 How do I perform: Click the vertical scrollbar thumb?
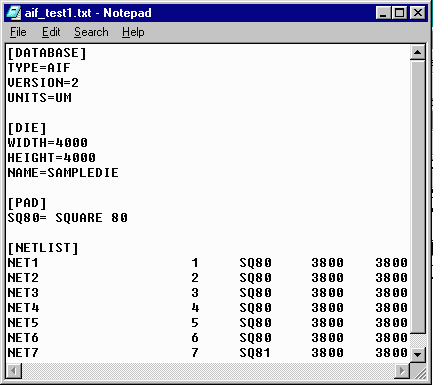418,197
